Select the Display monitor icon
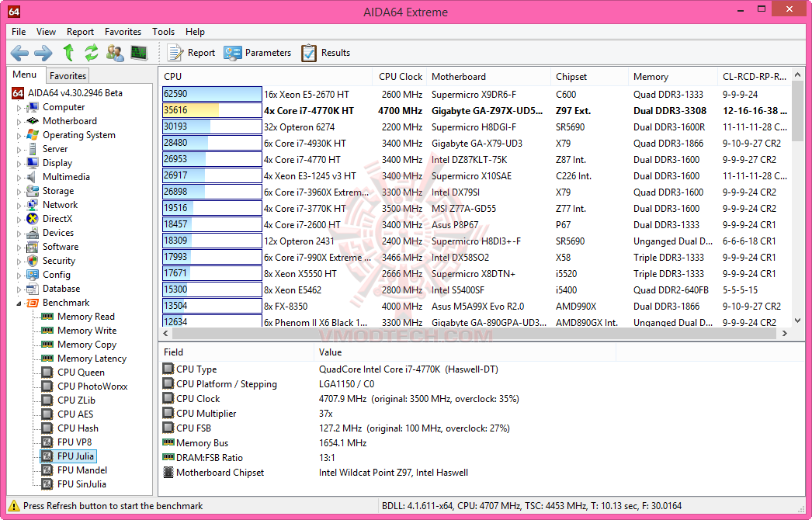The image size is (812, 520). (x=33, y=163)
